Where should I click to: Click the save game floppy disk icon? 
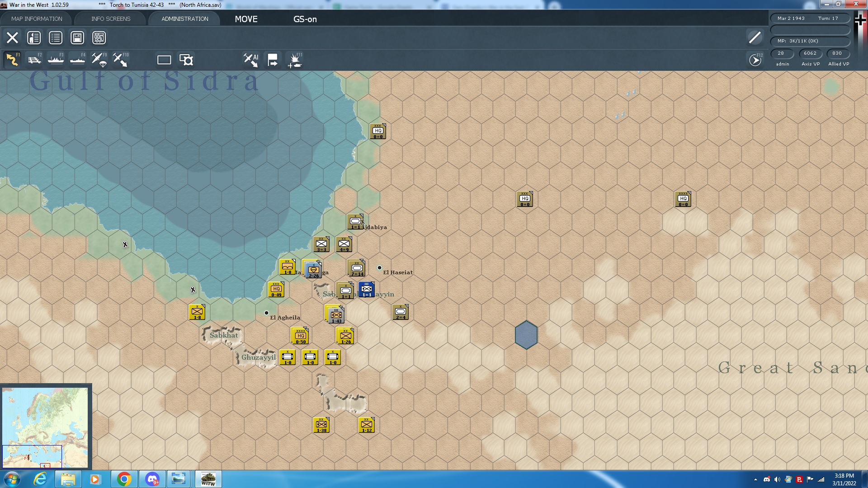click(x=77, y=38)
